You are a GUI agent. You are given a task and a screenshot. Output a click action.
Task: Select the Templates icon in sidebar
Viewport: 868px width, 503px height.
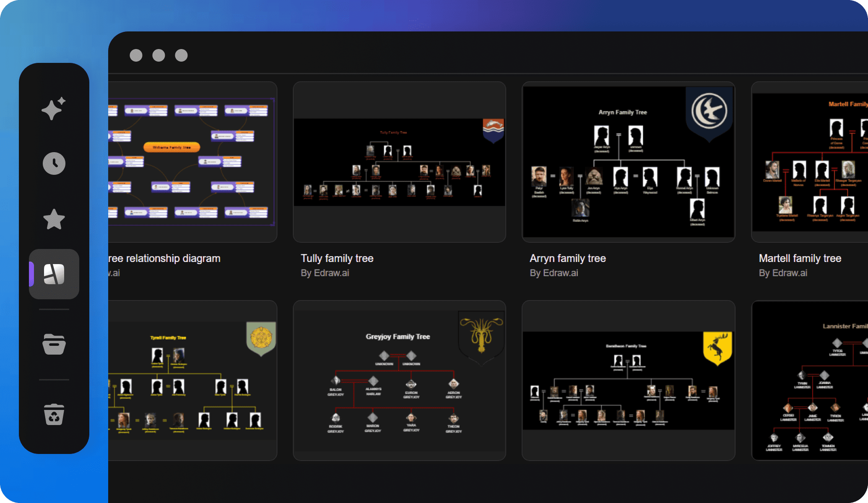coord(54,274)
